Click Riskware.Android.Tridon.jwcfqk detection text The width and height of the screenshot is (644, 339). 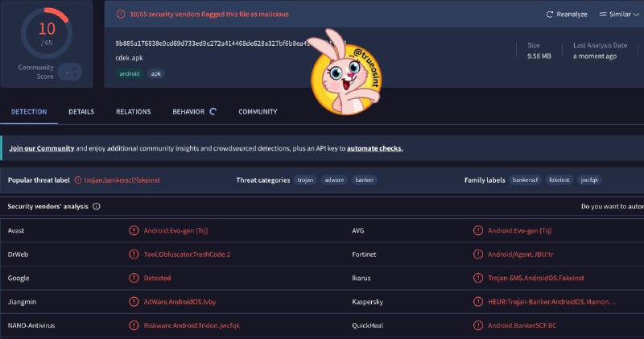click(192, 325)
